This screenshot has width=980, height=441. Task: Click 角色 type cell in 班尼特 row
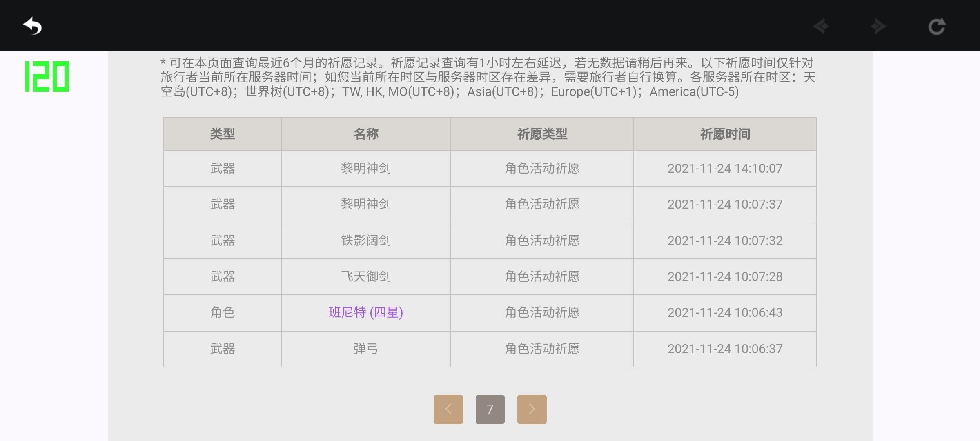(223, 312)
